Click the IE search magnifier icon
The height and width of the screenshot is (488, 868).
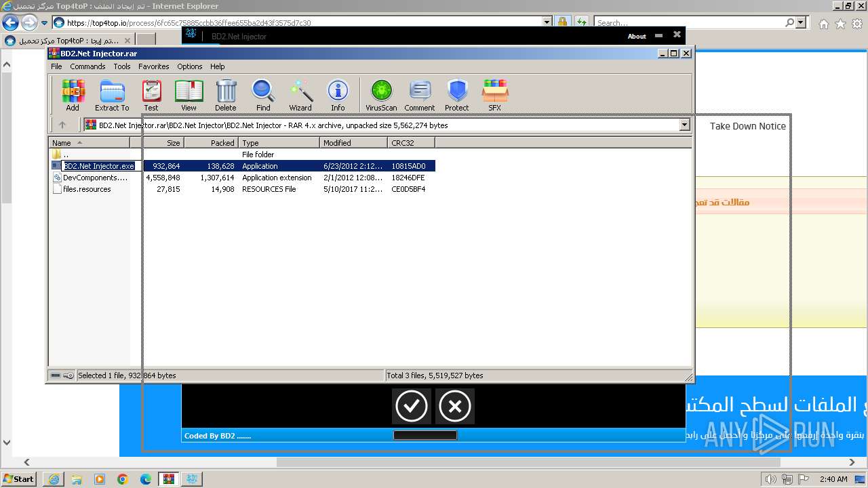[789, 22]
